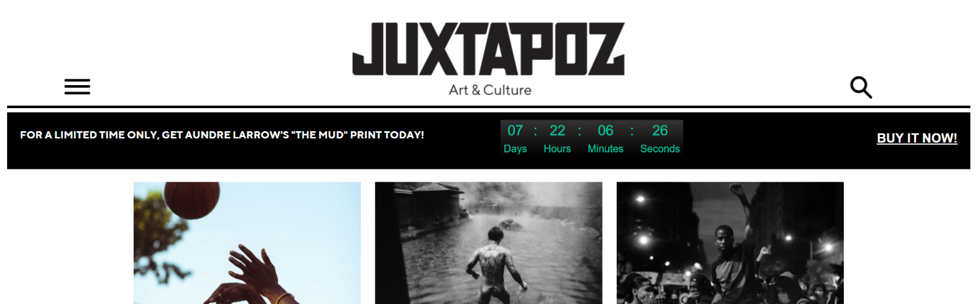980x304 pixels.
Task: Click the Days label in countdown
Action: click(x=515, y=148)
